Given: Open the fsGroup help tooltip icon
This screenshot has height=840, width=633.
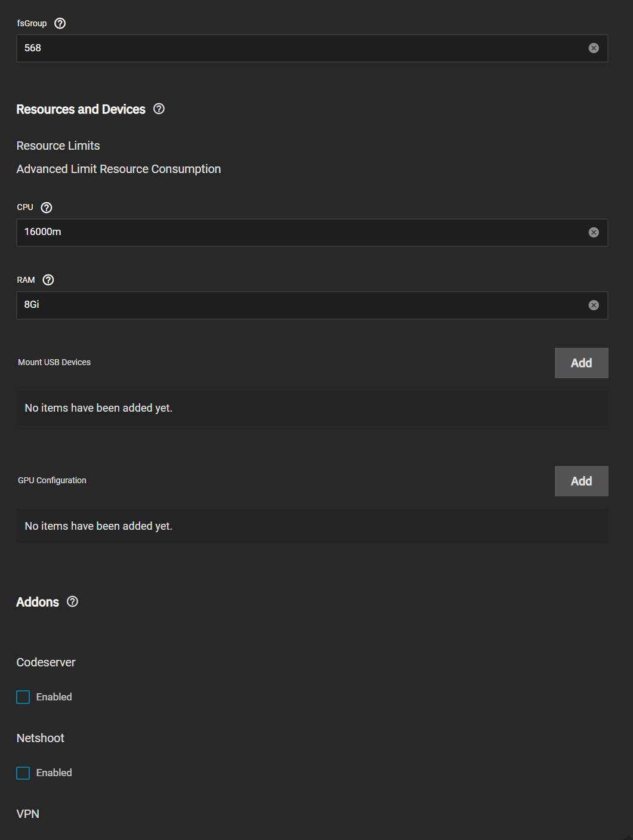Looking at the screenshot, I should point(60,23).
